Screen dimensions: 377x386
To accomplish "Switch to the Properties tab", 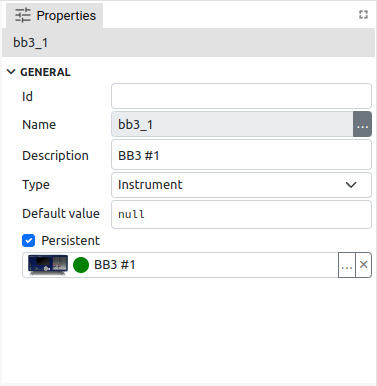I will pyautogui.click(x=55, y=16).
